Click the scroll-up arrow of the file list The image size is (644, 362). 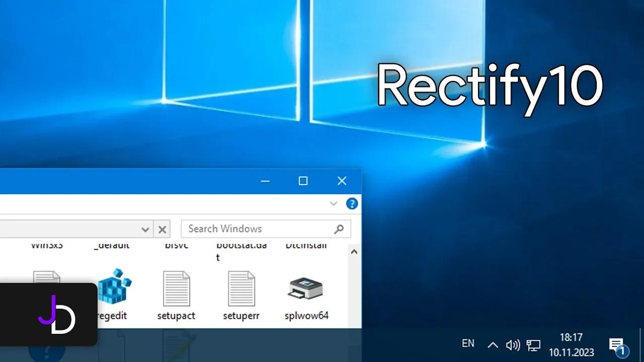pos(354,252)
